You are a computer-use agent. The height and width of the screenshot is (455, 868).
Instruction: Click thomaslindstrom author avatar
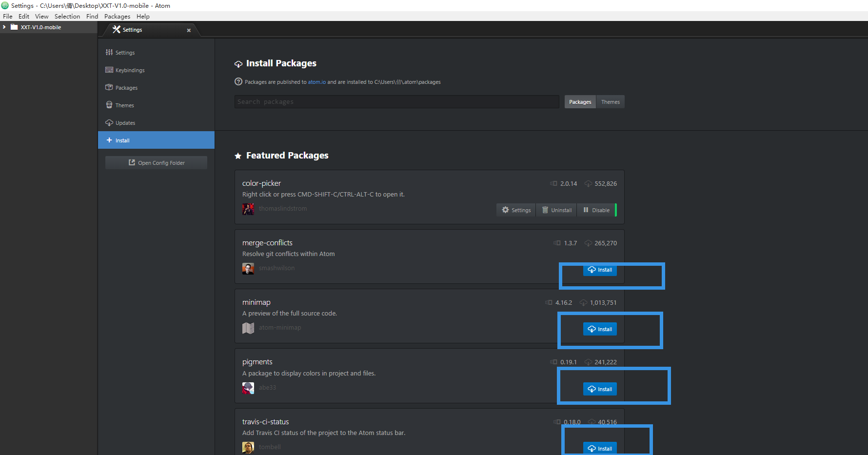point(248,209)
